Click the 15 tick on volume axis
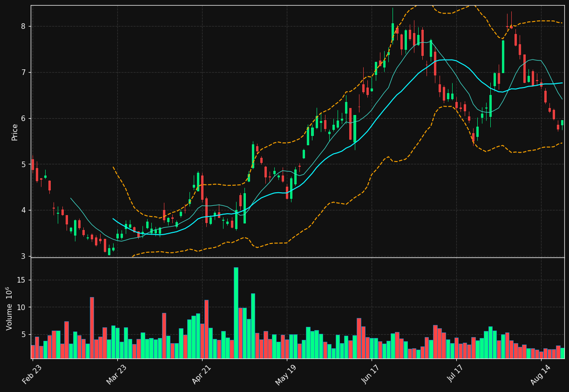The width and height of the screenshot is (569, 392). coord(22,280)
